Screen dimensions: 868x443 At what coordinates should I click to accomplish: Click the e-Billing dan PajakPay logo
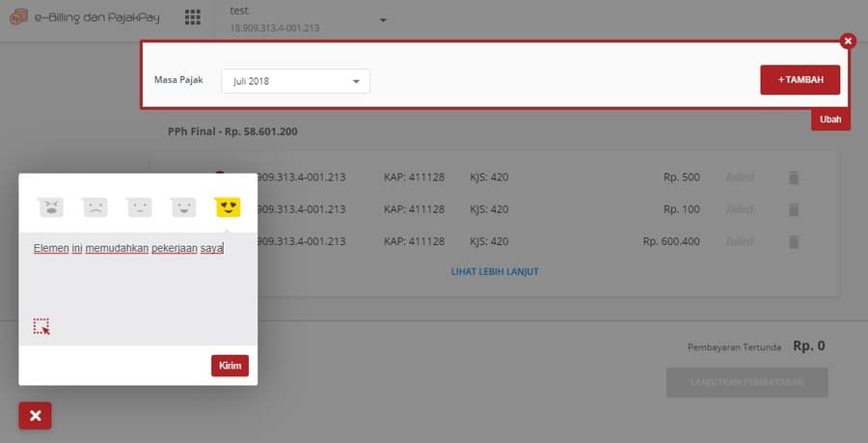click(x=85, y=17)
